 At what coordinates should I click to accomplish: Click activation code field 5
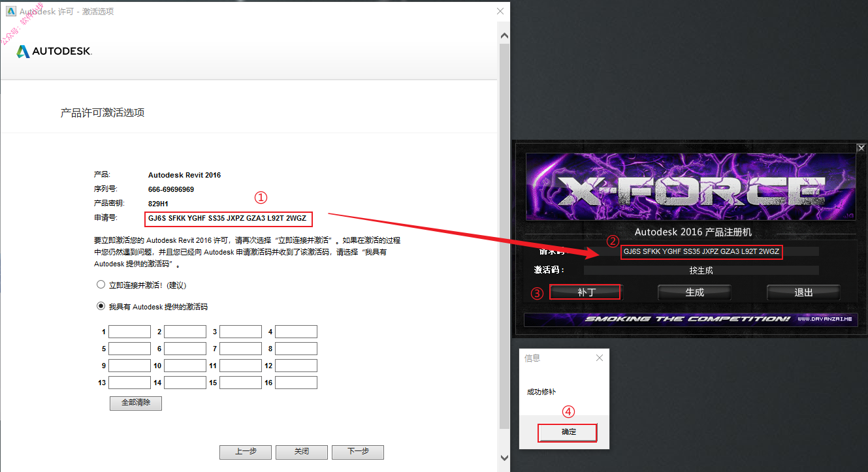pyautogui.click(x=129, y=349)
